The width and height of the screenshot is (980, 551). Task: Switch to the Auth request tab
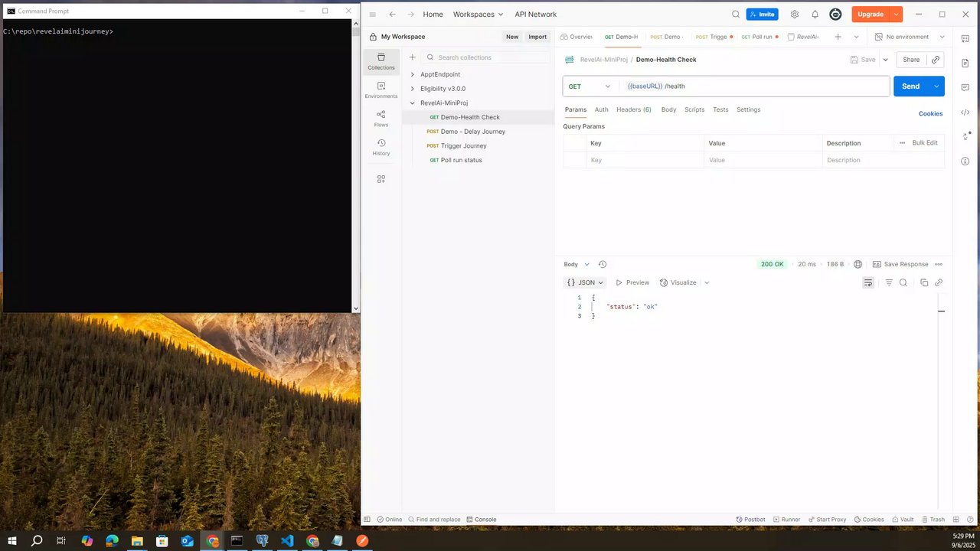tap(602, 109)
